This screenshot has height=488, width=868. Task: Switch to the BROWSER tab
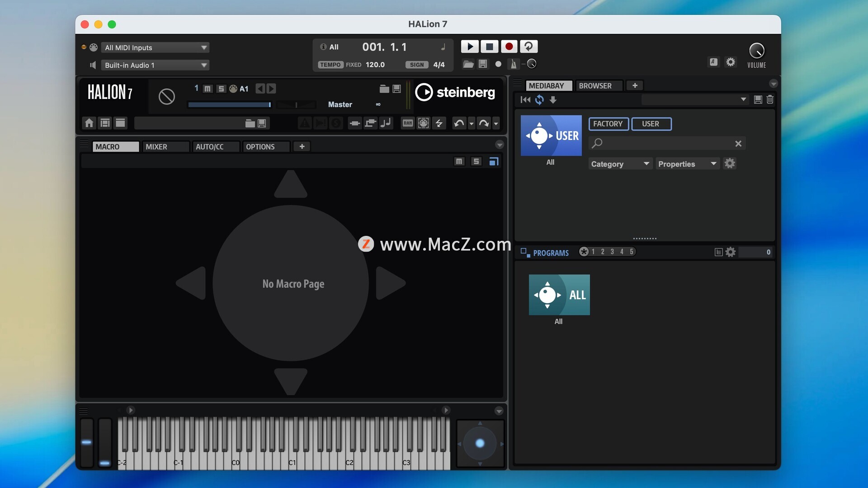[599, 86]
